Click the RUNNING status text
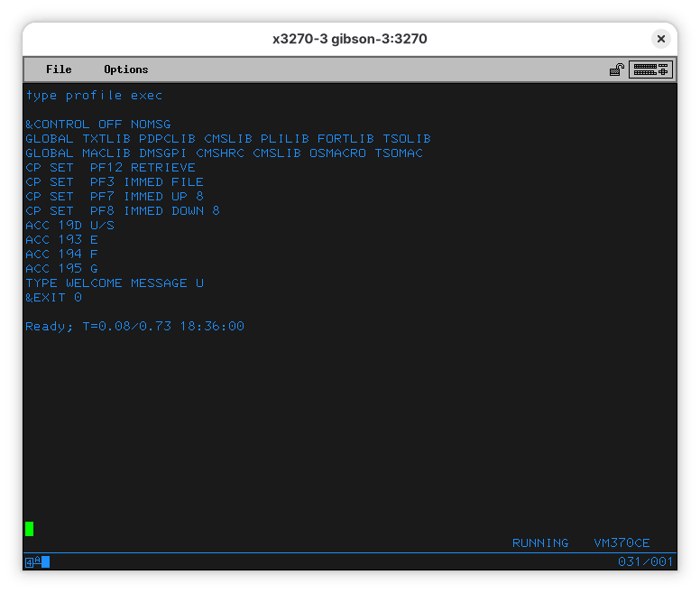 [x=540, y=543]
